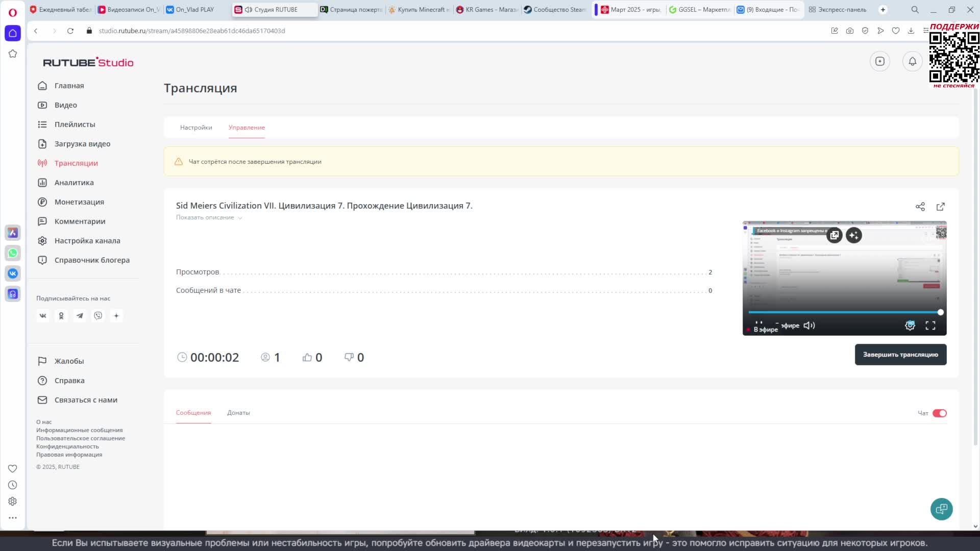Select the Сообщения tab
Viewport: 980px width, 551px height.
click(x=193, y=413)
